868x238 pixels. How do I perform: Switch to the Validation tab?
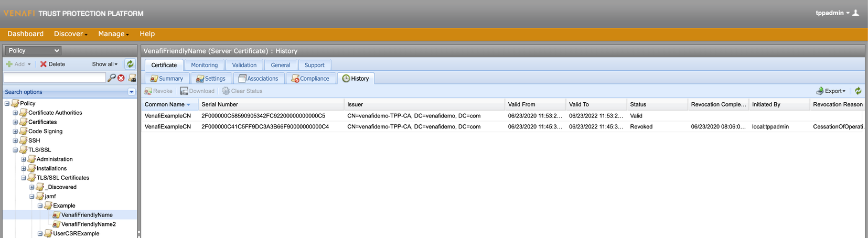[244, 65]
